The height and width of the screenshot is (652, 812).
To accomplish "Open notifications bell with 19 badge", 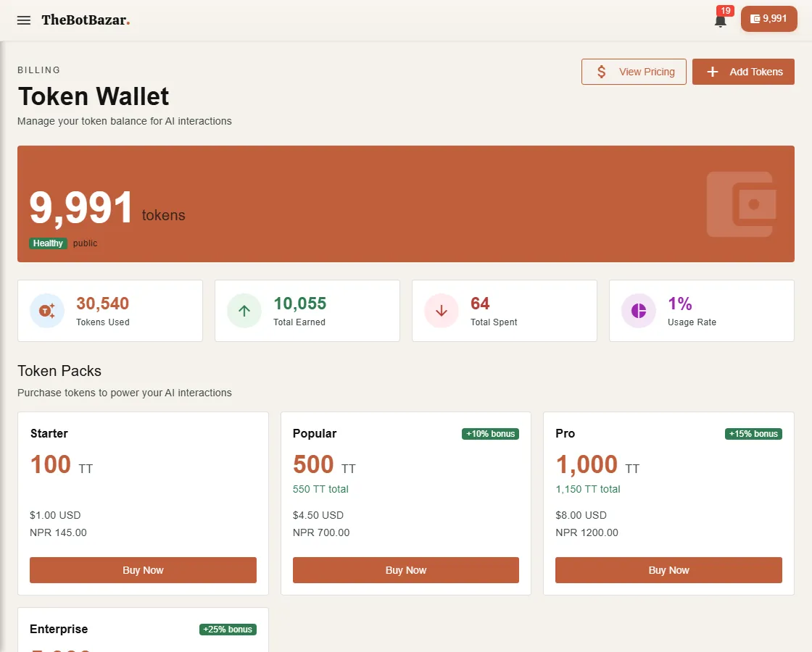I will click(721, 20).
